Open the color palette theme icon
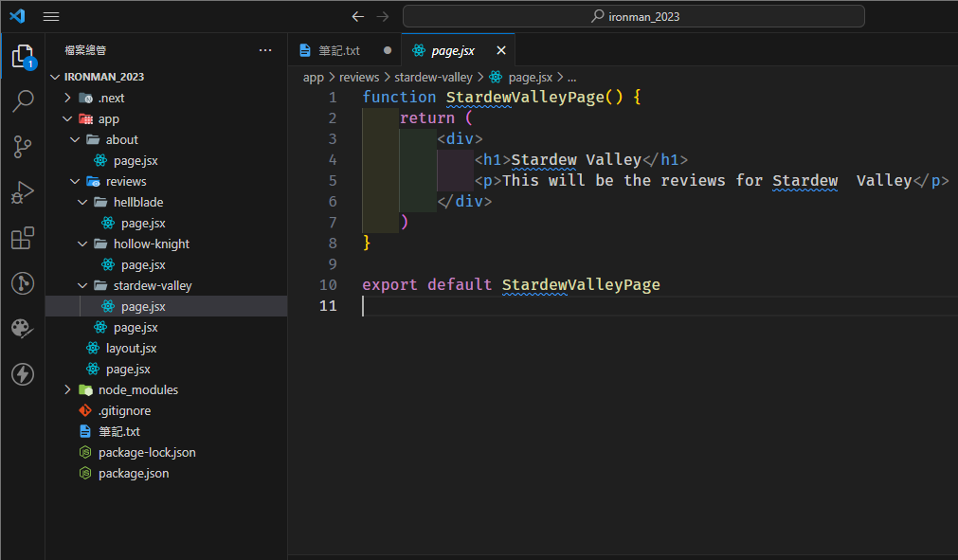The width and height of the screenshot is (958, 560). (x=23, y=329)
